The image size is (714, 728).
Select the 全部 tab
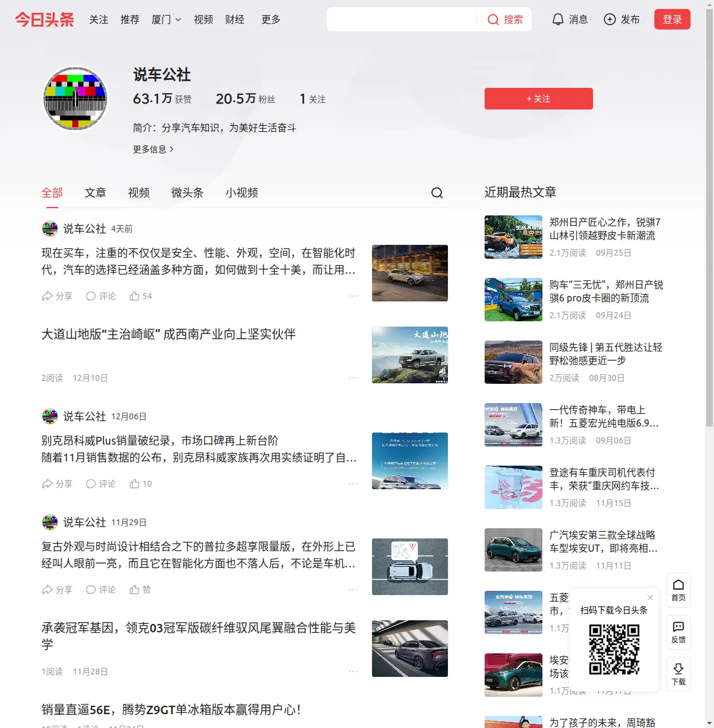[52, 193]
